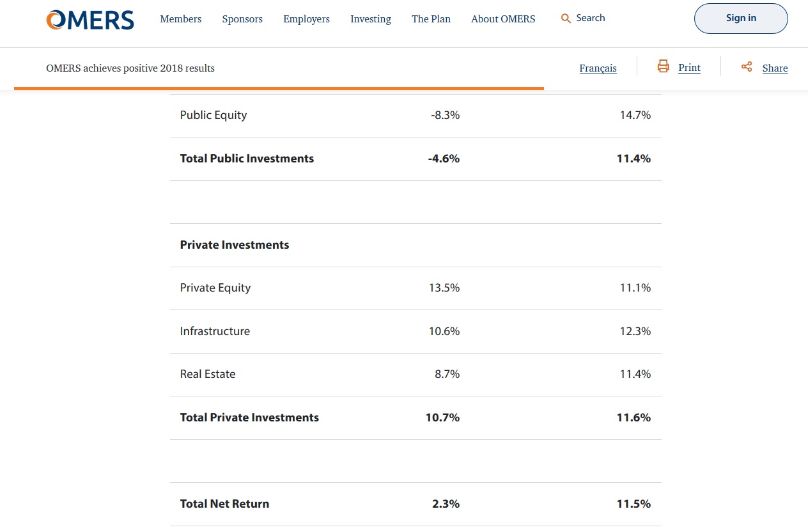Open the Employers menu
The width and height of the screenshot is (808, 532).
[x=306, y=19]
